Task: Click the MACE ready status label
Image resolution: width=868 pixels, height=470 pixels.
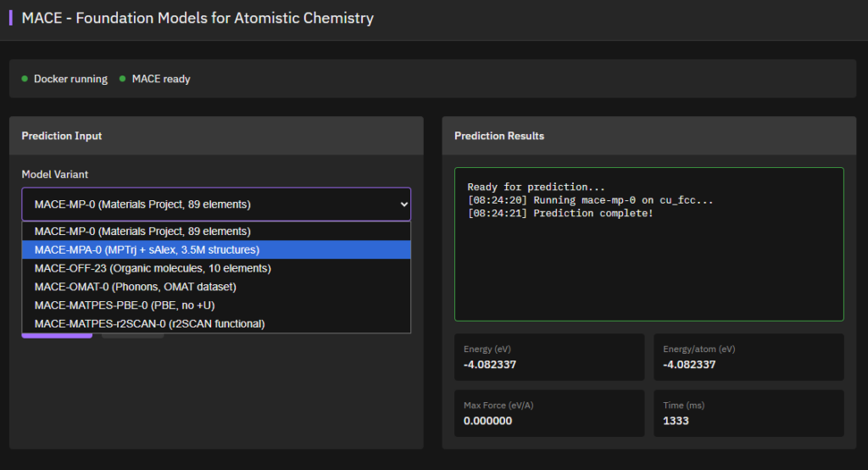Action: (161, 79)
